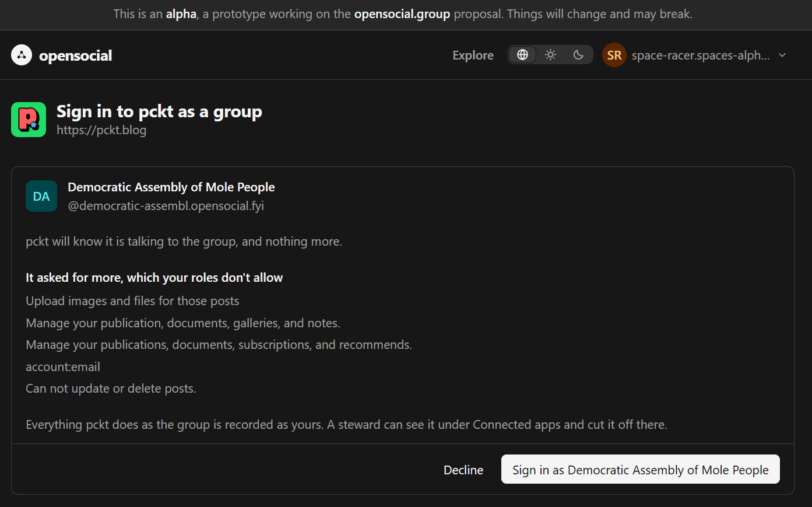Image resolution: width=812 pixels, height=507 pixels.
Task: Click the pckt app icon
Action: [x=29, y=120]
